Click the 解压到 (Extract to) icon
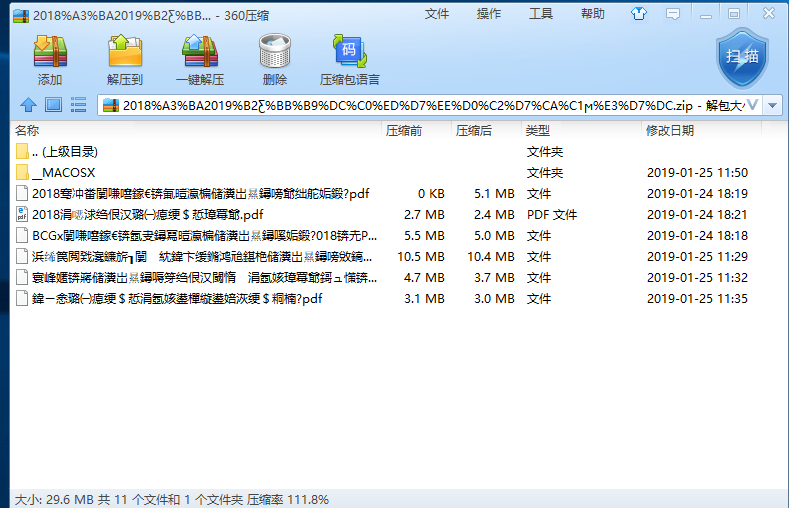This screenshot has width=789, height=508. tap(125, 59)
